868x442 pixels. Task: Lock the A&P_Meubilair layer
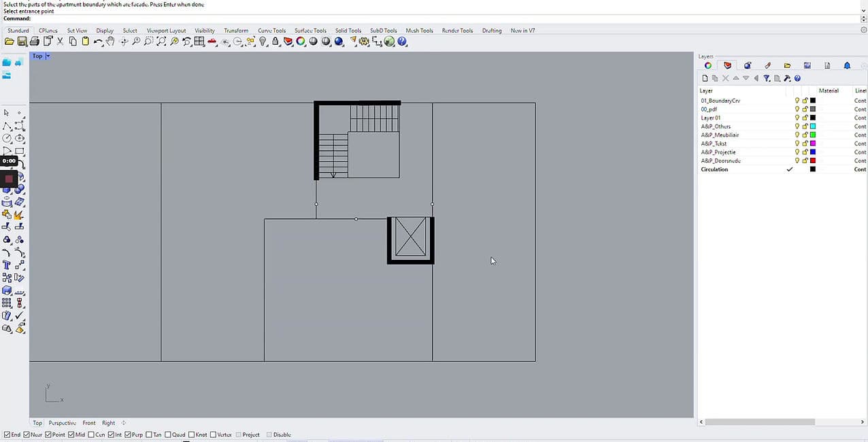(805, 135)
